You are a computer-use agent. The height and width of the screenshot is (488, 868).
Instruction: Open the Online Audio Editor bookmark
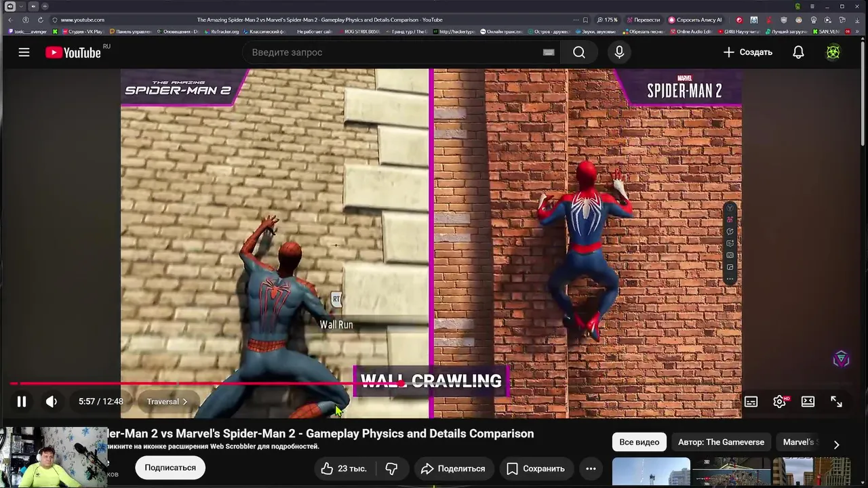[x=690, y=32]
